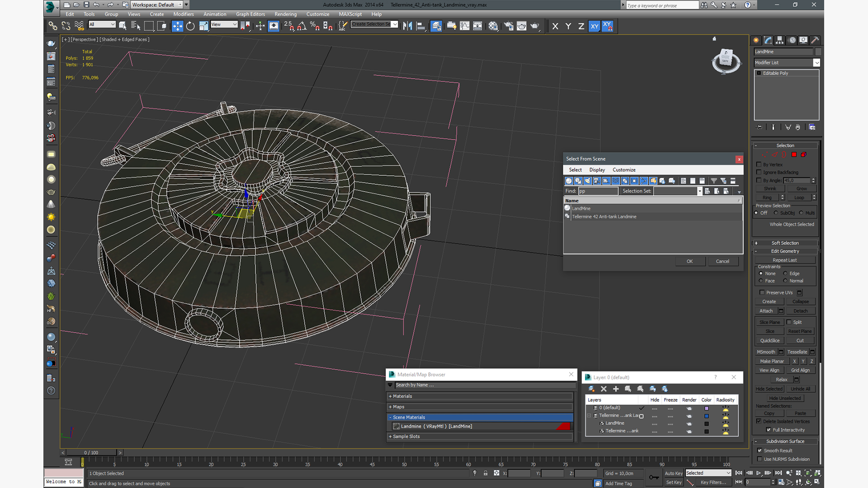Open the Curve Editor toolbar icon
This screenshot has width=868, height=488.
click(x=464, y=26)
